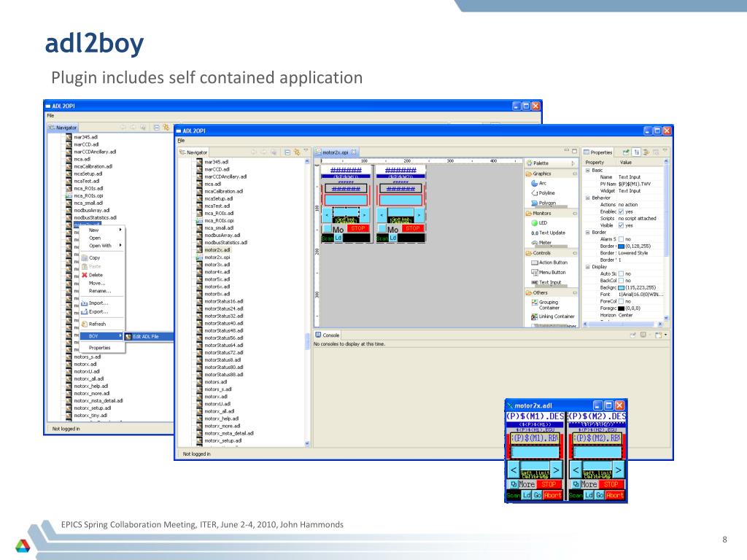Choose the Text Update widget in the palette

tap(548, 233)
